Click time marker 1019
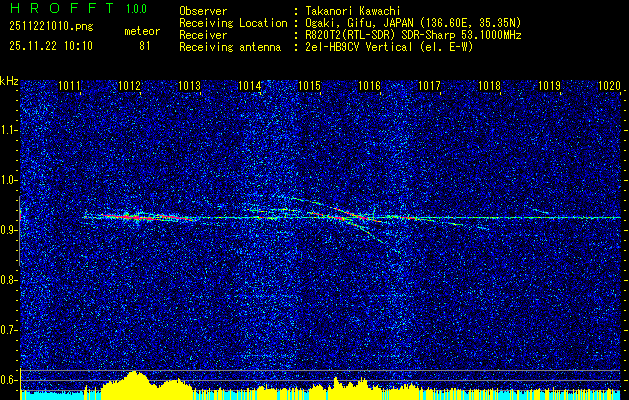Screen dimensions: 629x400 (x=549, y=86)
